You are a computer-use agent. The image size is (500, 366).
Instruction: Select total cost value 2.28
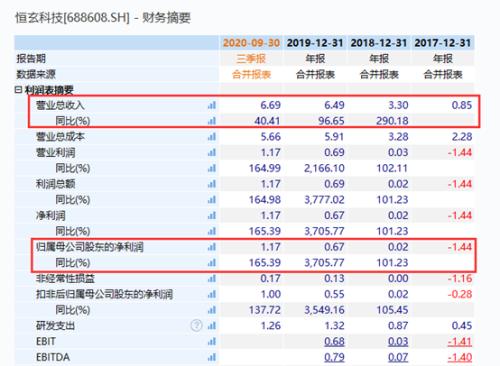pos(462,137)
